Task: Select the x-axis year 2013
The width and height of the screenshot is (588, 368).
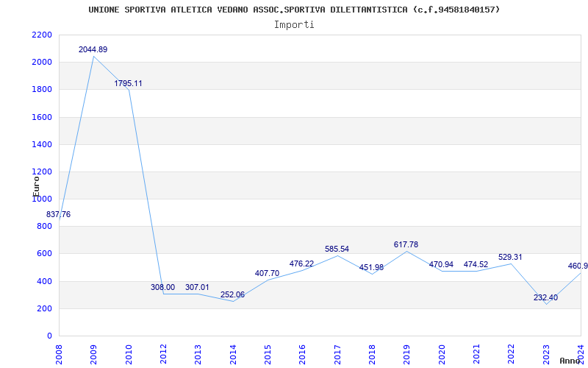Action: pos(198,355)
